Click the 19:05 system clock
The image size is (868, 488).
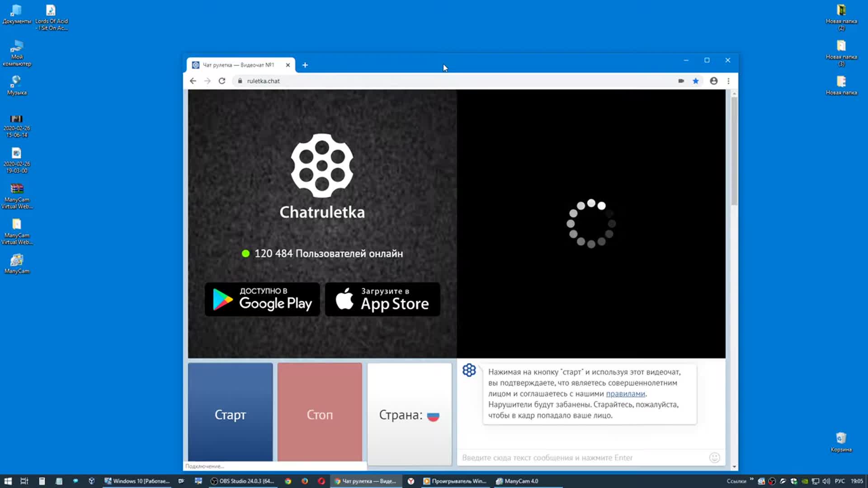coord(857,481)
